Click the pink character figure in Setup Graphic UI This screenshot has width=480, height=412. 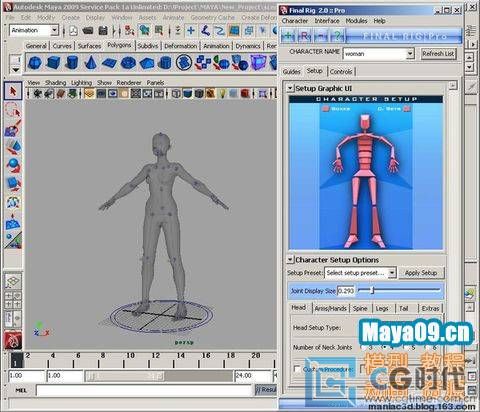[x=366, y=181]
